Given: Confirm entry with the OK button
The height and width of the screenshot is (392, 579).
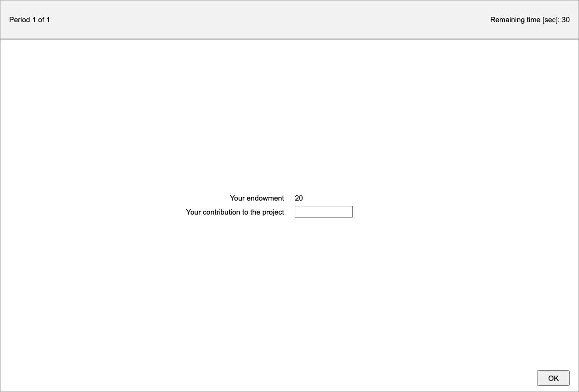Looking at the screenshot, I should (553, 378).
